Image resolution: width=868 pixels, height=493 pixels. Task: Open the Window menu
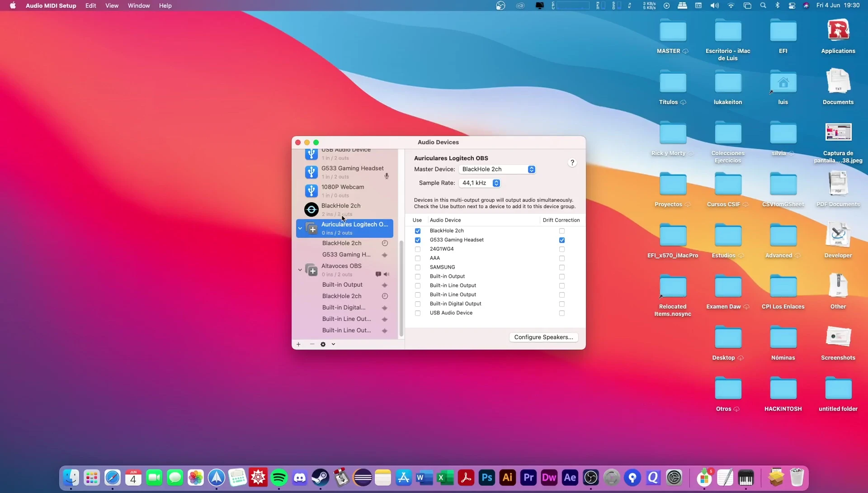pos(139,5)
